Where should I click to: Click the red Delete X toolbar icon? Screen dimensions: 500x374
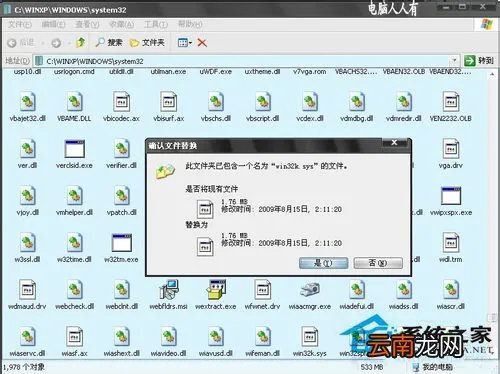click(202, 43)
